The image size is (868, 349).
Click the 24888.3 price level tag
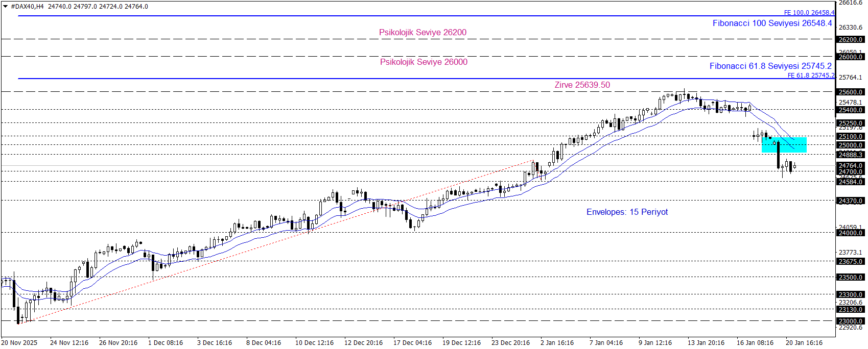(x=851, y=155)
